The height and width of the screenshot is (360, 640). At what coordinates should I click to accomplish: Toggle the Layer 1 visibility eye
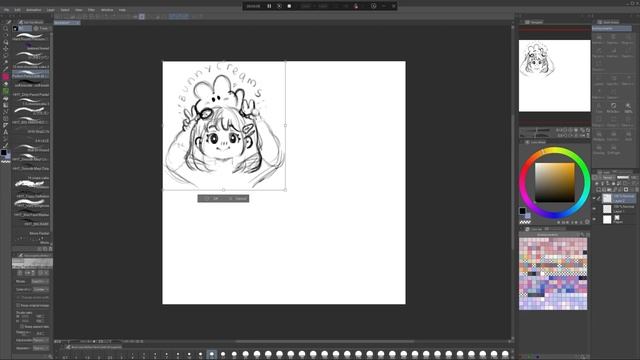(x=594, y=209)
